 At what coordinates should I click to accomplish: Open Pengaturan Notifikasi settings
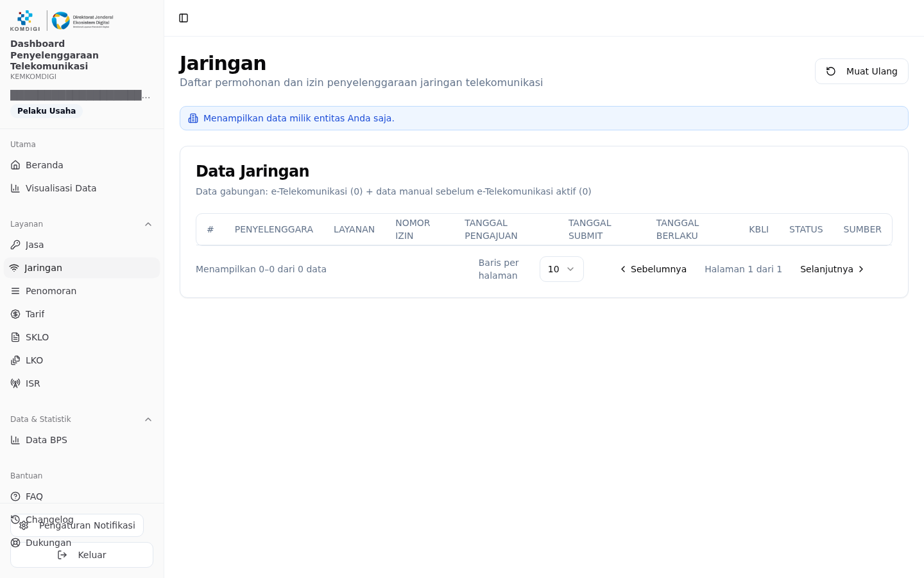click(x=77, y=525)
